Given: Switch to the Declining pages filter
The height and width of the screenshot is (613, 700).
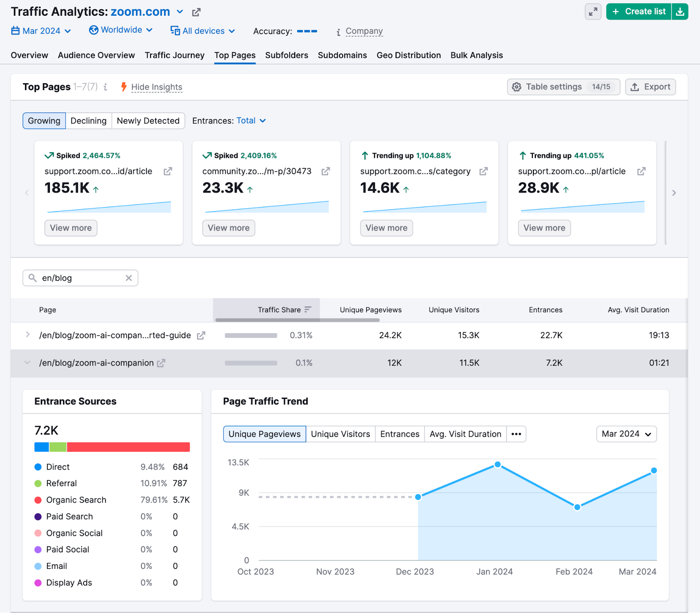Looking at the screenshot, I should click(x=88, y=121).
